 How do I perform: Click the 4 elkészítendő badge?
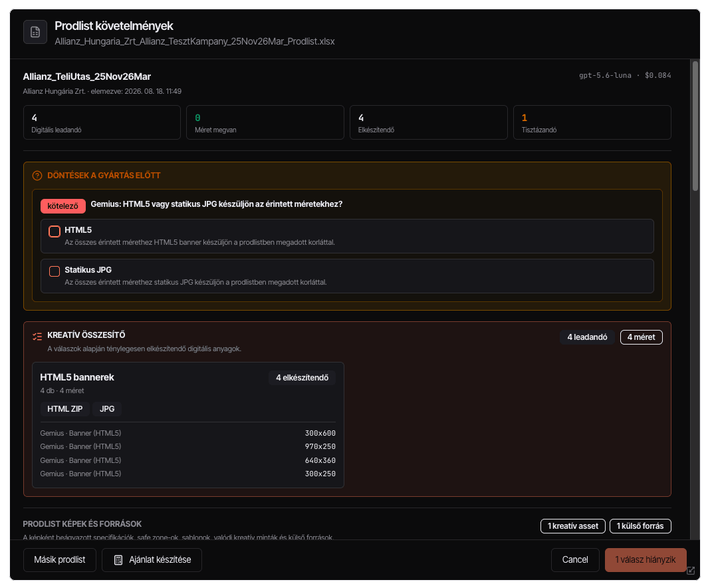pyautogui.click(x=302, y=378)
